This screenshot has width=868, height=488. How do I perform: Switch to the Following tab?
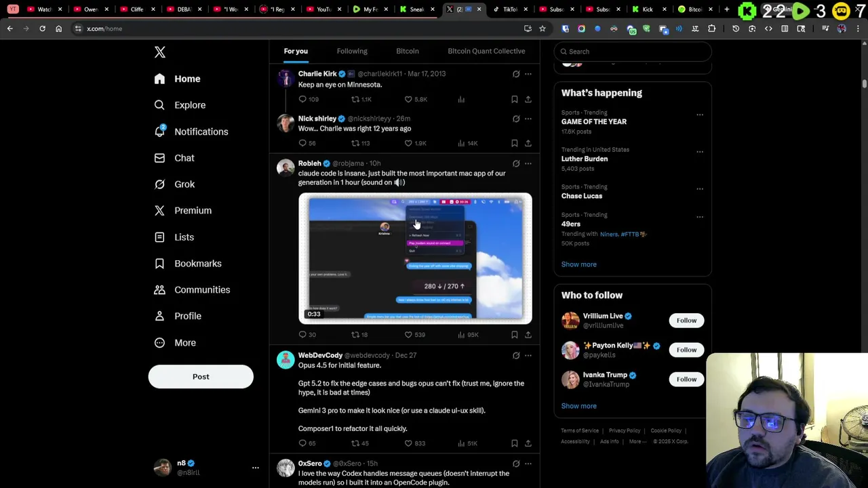click(x=352, y=51)
